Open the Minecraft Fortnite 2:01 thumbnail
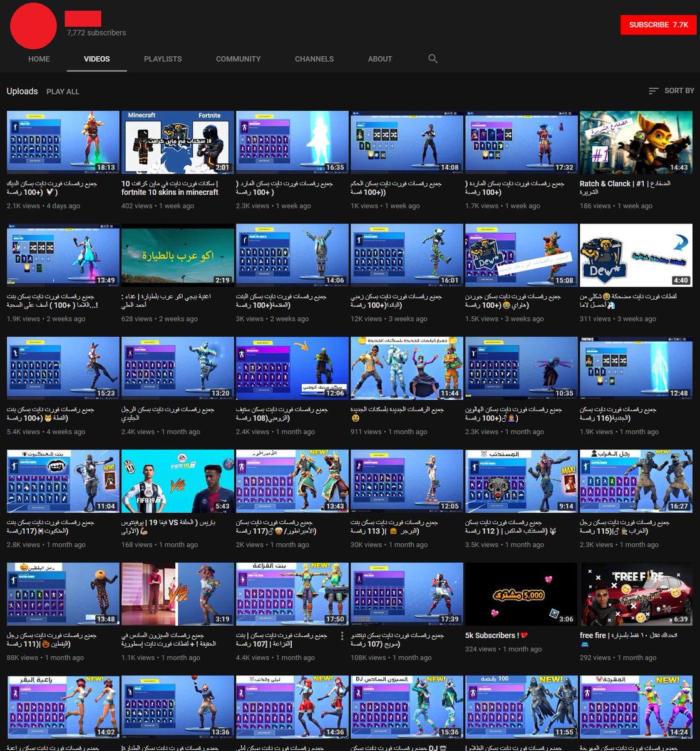The height and width of the screenshot is (751, 700). point(178,143)
